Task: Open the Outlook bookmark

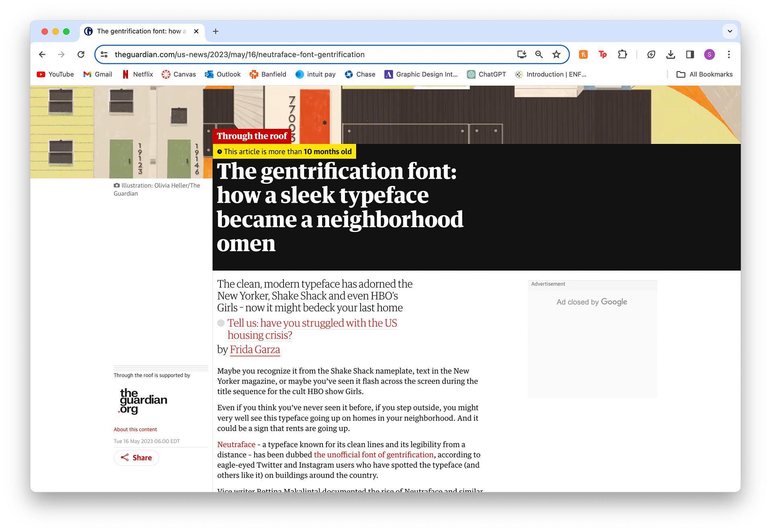Action: point(222,74)
